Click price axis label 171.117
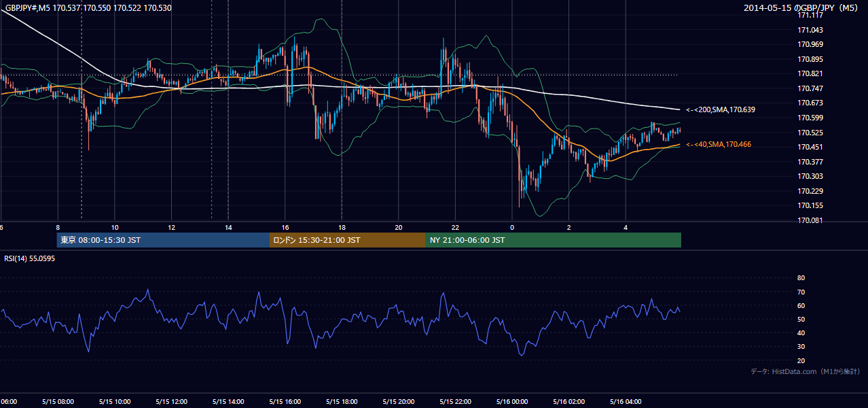This screenshot has height=408, width=868. coord(810,15)
